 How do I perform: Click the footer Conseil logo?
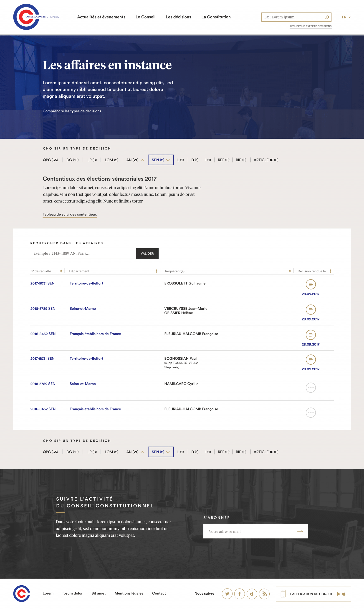tap(22, 594)
